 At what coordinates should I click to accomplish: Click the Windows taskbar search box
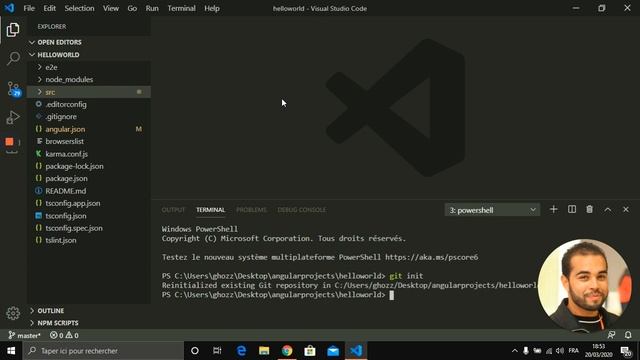click(x=103, y=351)
